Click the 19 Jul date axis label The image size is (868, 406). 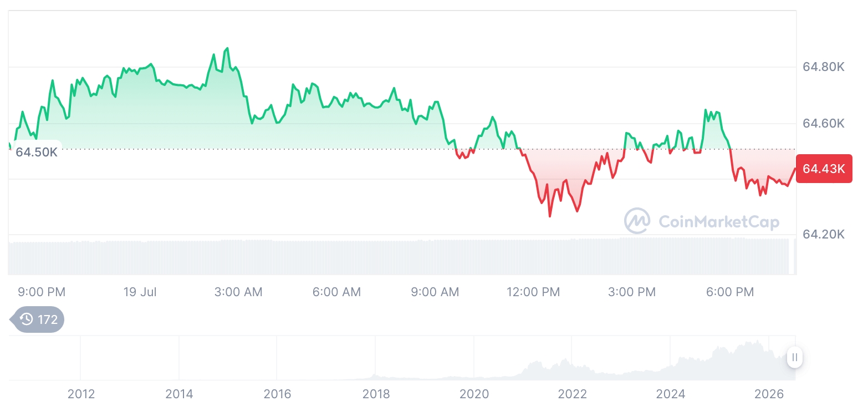[140, 292]
